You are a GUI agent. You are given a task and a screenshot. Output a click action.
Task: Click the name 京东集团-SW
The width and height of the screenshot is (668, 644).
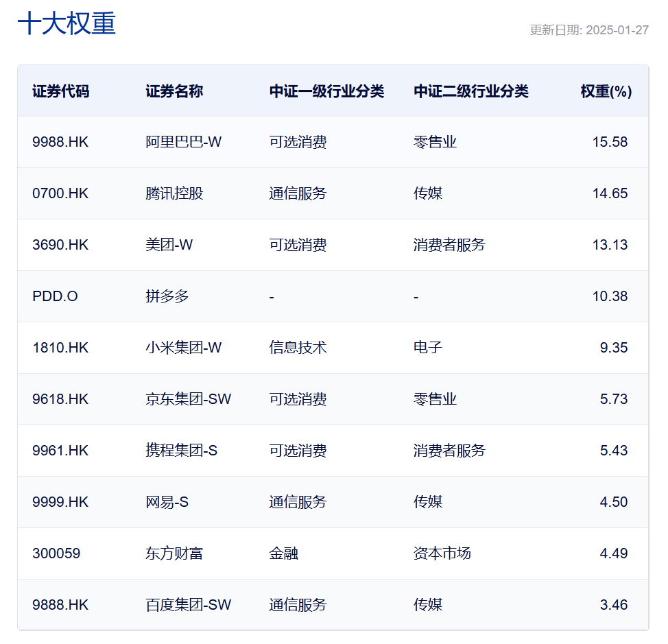pos(189,399)
